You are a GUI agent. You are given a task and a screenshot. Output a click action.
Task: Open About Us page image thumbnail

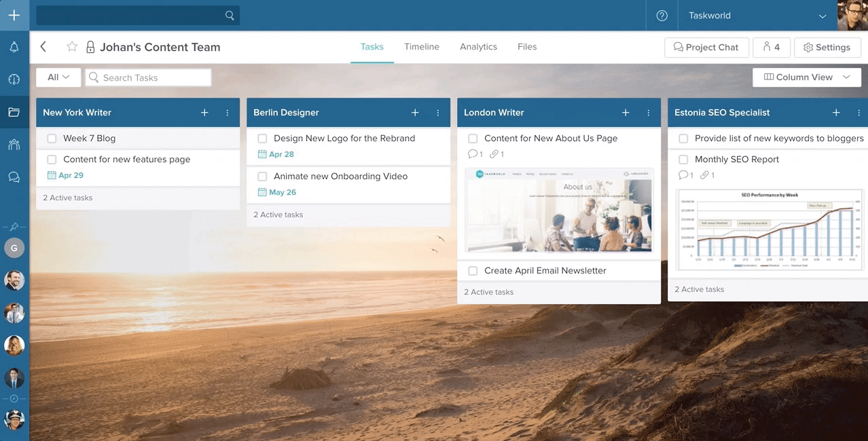[559, 210]
